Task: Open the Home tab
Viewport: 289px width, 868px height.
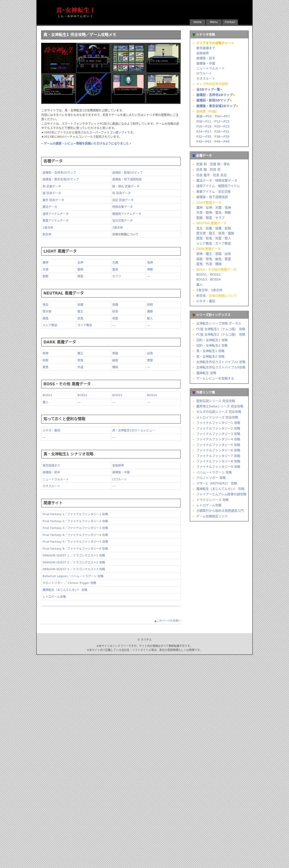Action: click(x=197, y=22)
